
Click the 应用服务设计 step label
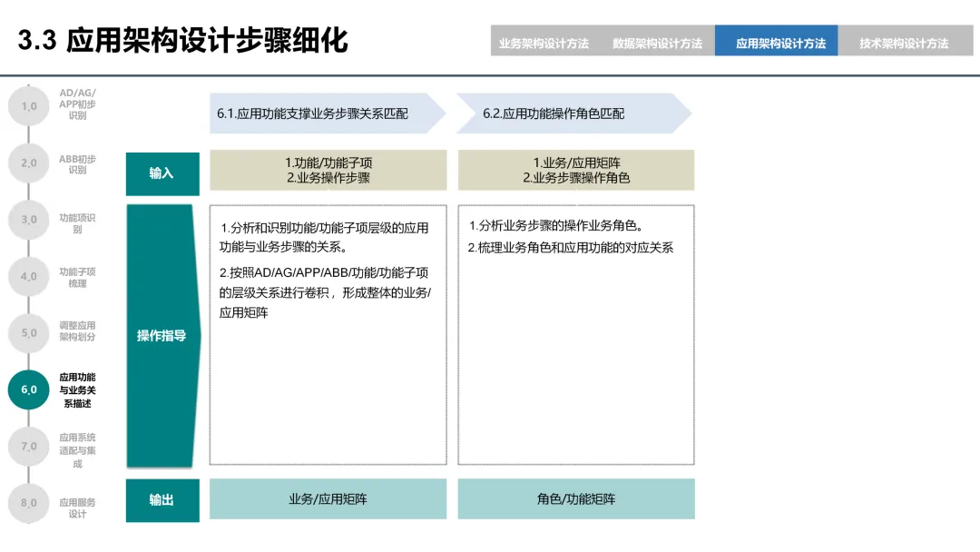(x=77, y=508)
